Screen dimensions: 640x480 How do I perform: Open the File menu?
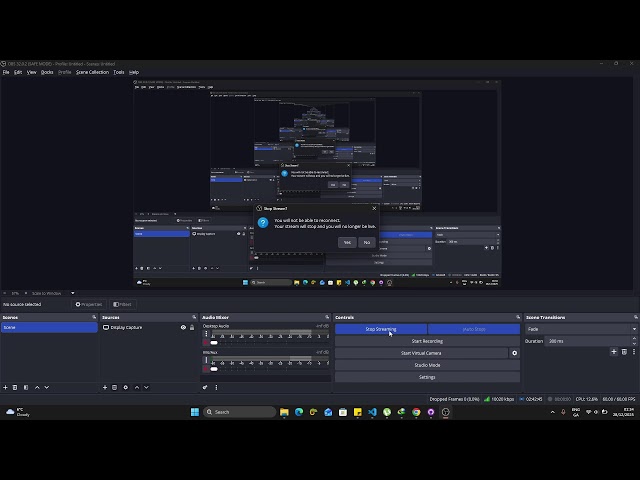coord(6,72)
